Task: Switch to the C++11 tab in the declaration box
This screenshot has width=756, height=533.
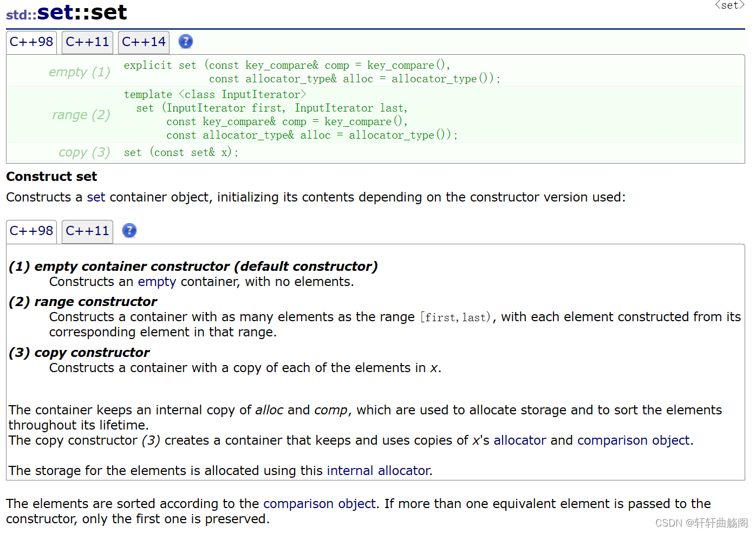Action: (x=87, y=41)
